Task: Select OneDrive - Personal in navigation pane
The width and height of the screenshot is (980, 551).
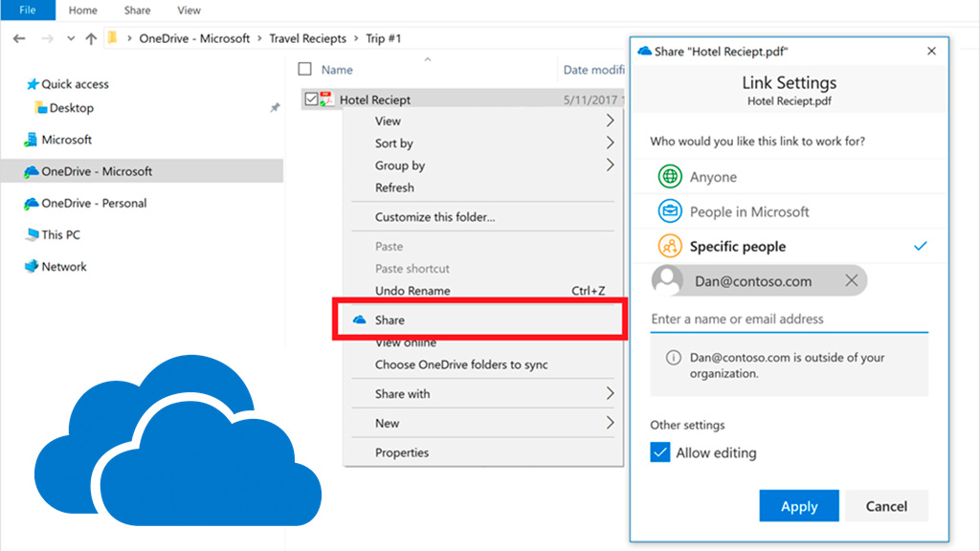Action: (x=94, y=203)
